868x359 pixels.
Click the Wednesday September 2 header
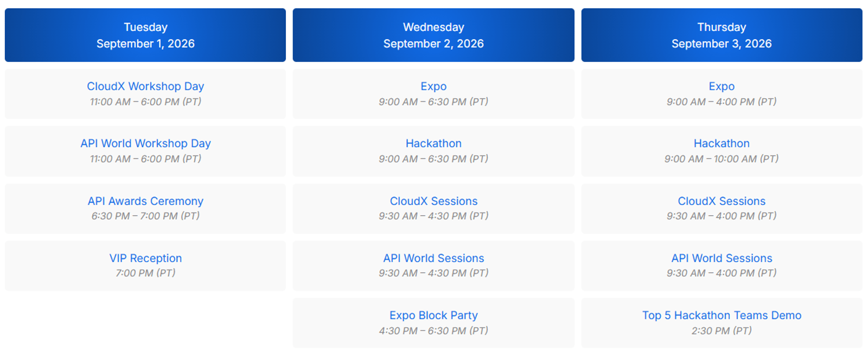tap(433, 35)
